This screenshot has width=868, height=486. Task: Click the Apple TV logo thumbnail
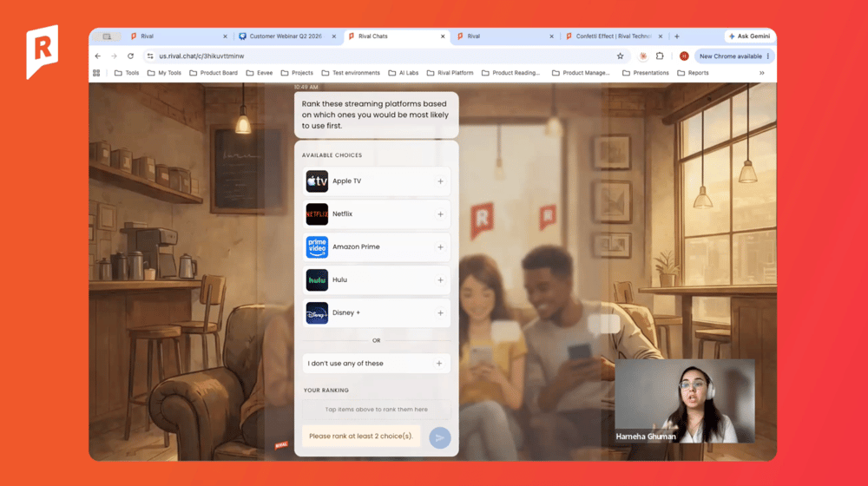[317, 181]
